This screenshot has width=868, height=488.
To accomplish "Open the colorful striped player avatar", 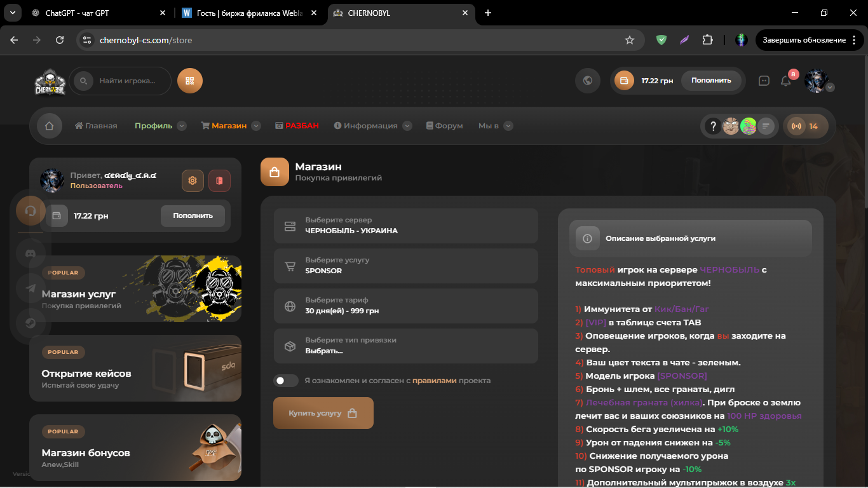I will (x=749, y=126).
